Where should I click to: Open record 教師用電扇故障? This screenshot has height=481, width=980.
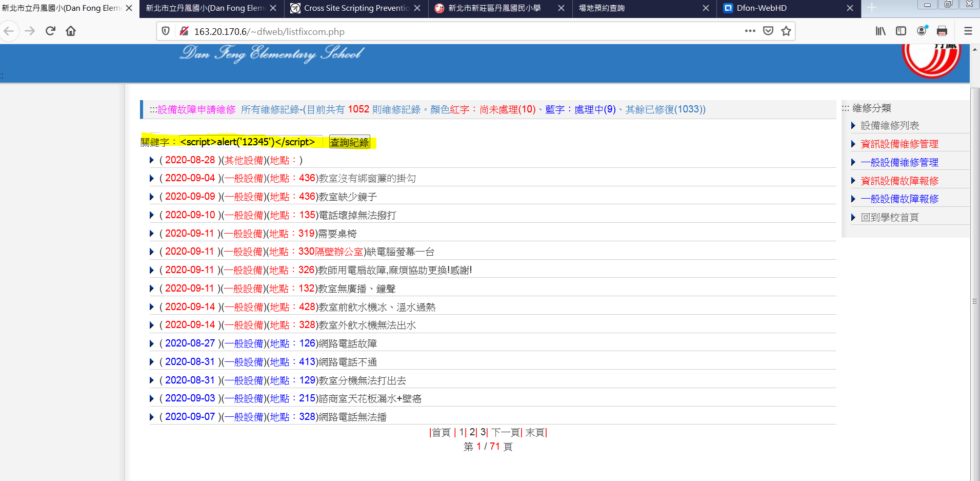point(395,271)
